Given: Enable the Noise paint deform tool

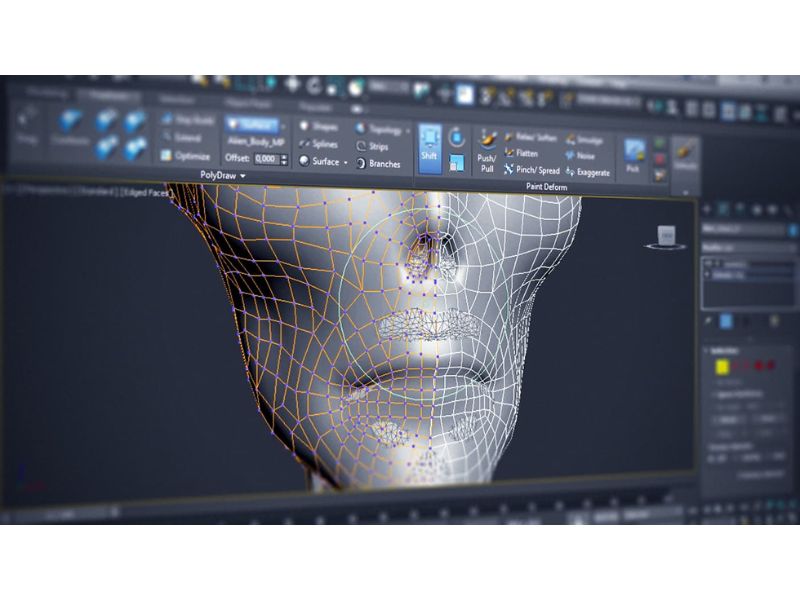Looking at the screenshot, I should 584,155.
